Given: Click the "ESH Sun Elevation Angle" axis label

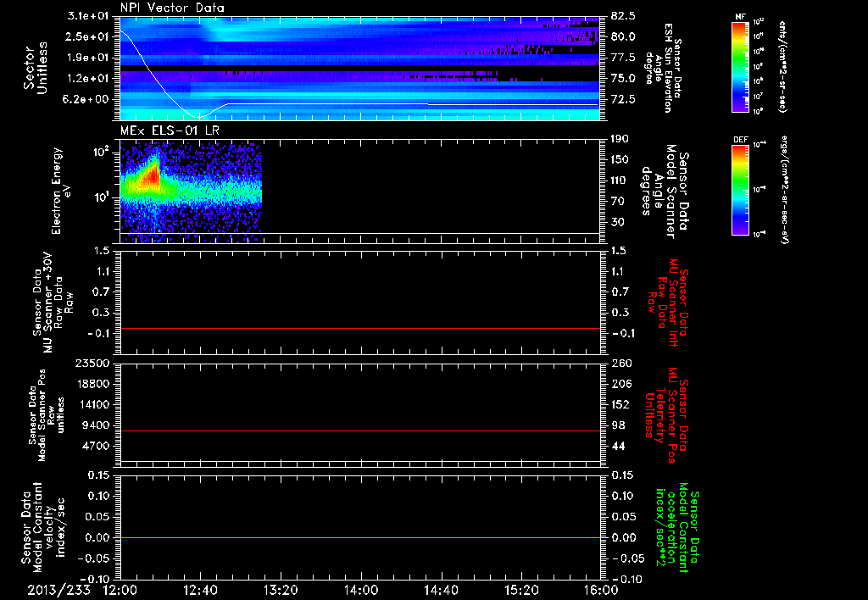Looking at the screenshot, I should (663, 68).
